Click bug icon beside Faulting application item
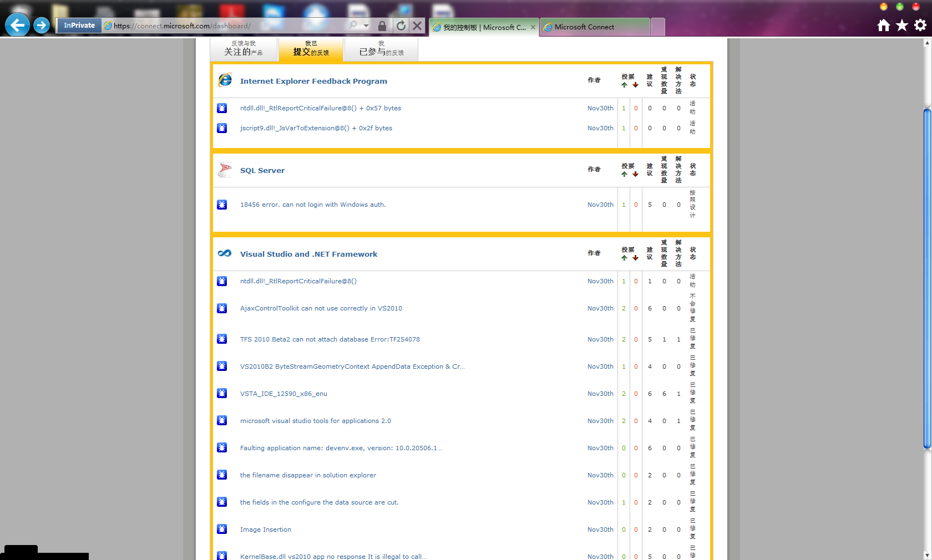 (x=222, y=447)
